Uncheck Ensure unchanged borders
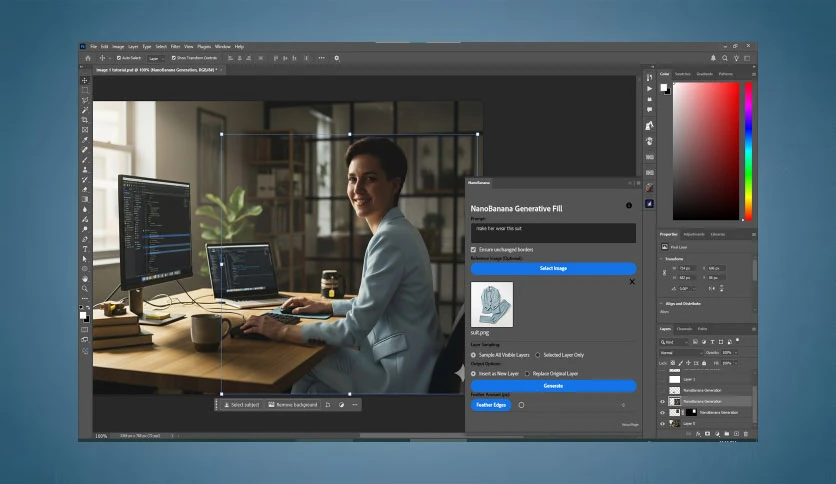 (x=473, y=249)
